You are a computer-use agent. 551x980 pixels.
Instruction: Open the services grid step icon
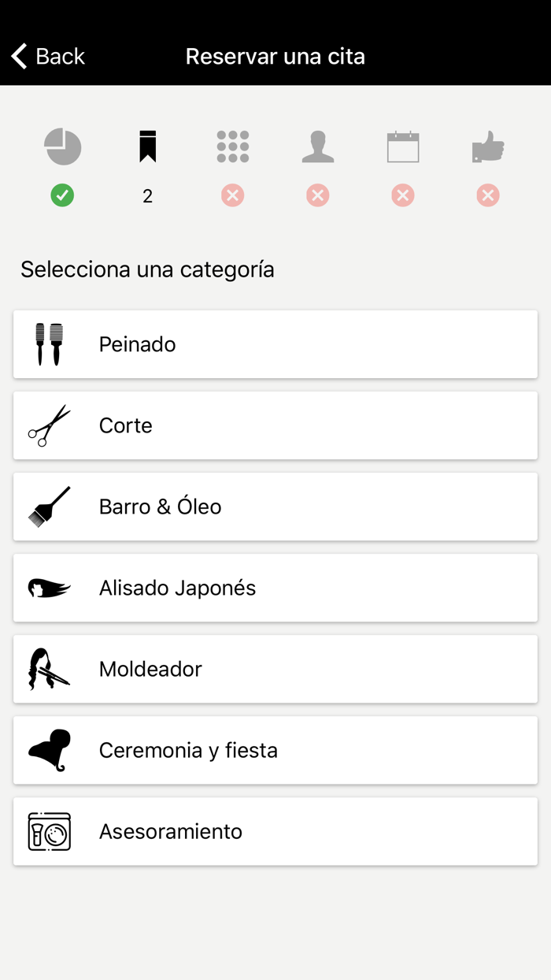click(x=232, y=147)
